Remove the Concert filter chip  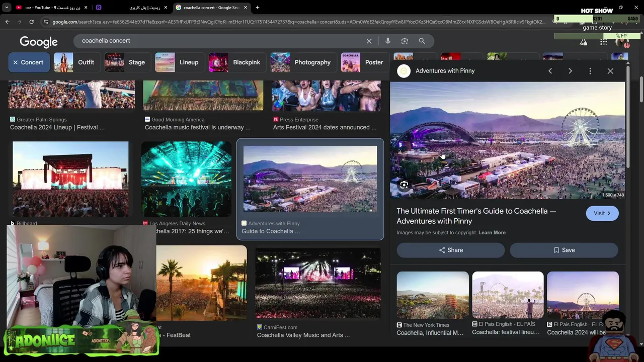pos(29,62)
